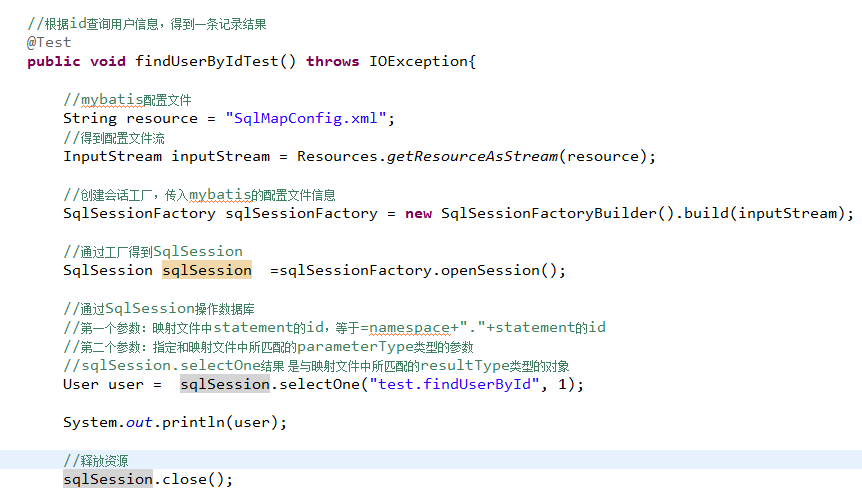Click the inputStream variable declaration
The width and height of the screenshot is (862, 502).
coord(220,156)
